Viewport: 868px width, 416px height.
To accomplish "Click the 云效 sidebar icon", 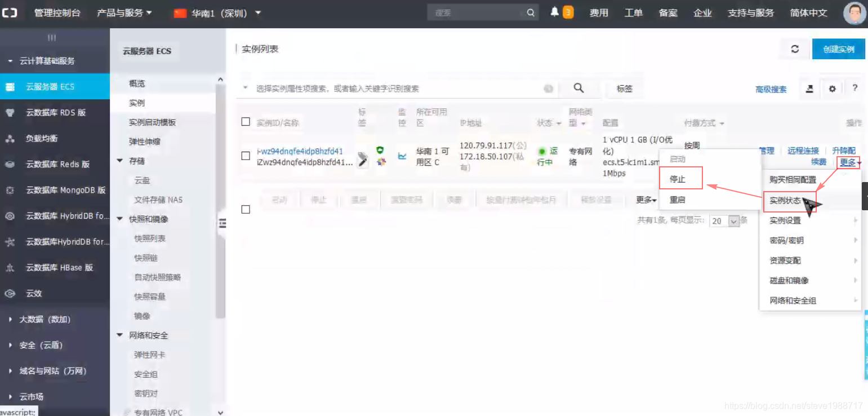I will point(10,294).
